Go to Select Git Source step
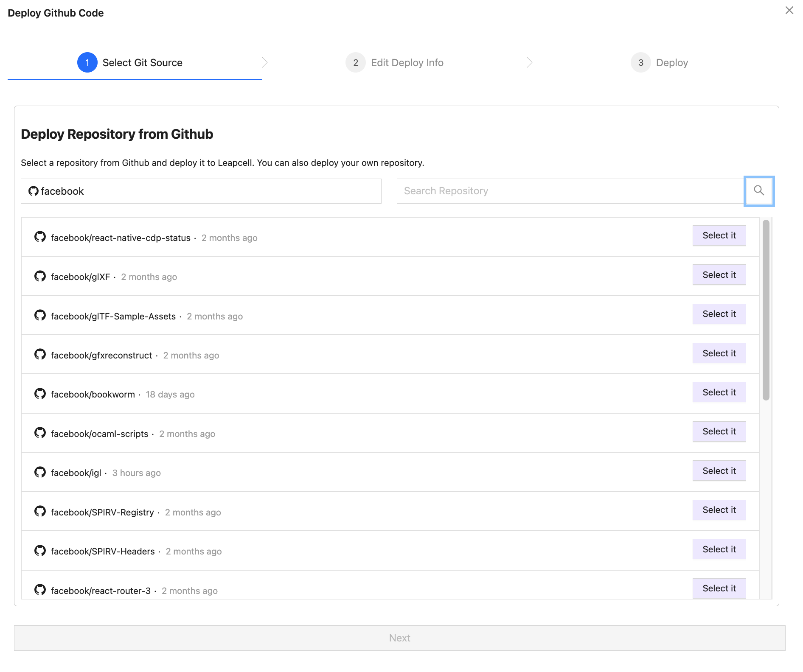The width and height of the screenshot is (803, 672). (x=130, y=63)
